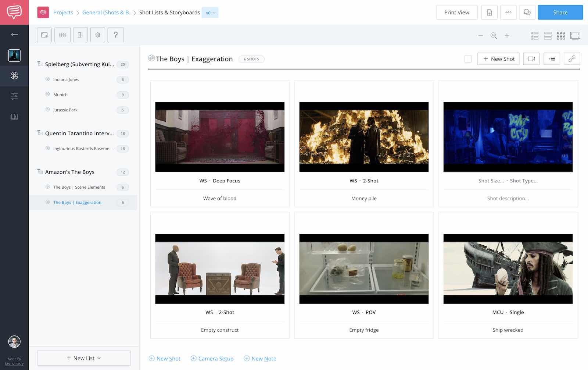Screen dimensions: 588x370
Task: Open the Projects breadcrumb link
Action: [x=63, y=13]
